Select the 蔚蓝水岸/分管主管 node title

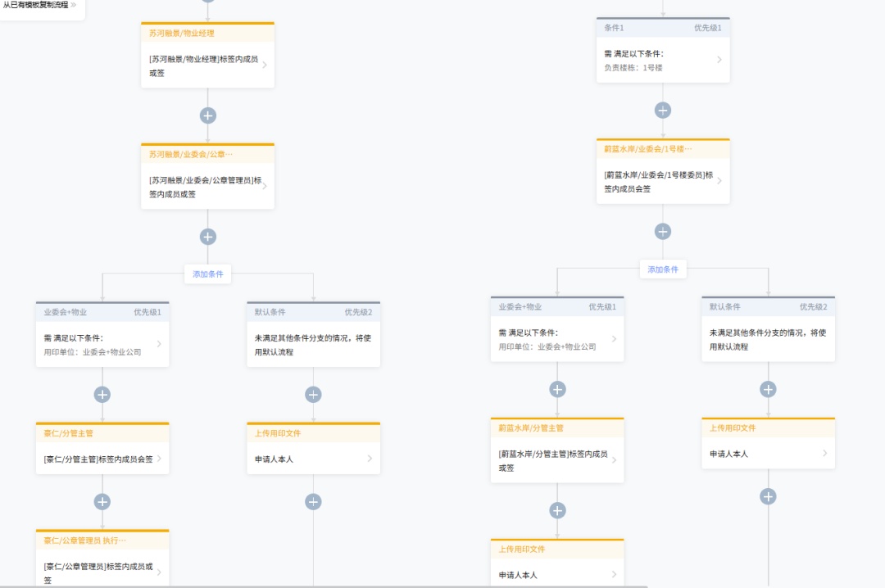(x=531, y=428)
